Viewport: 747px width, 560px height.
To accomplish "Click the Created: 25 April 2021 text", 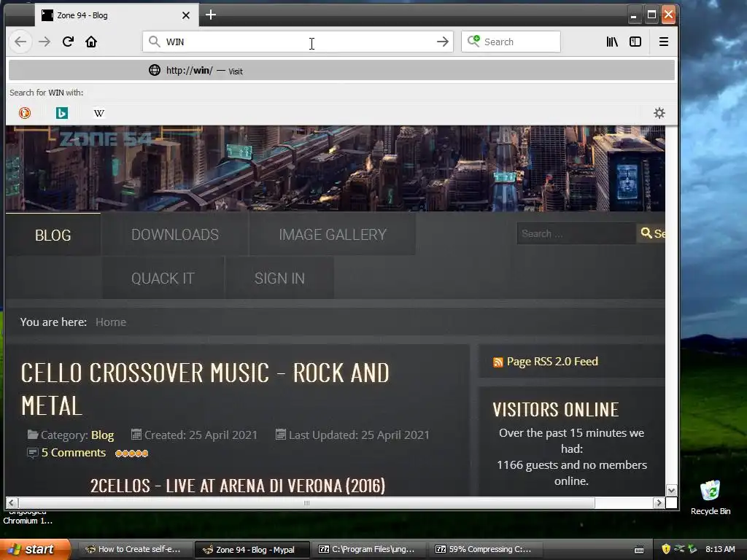I will click(x=201, y=435).
